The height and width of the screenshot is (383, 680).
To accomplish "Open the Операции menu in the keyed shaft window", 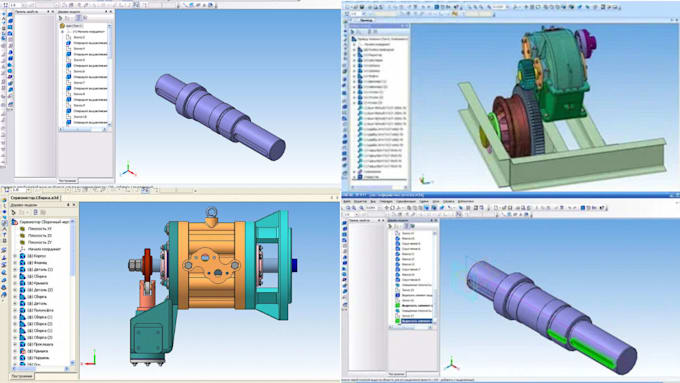I will point(386,202).
